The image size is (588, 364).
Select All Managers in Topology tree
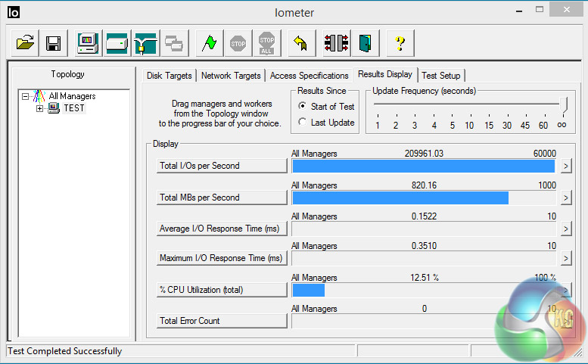coord(72,96)
